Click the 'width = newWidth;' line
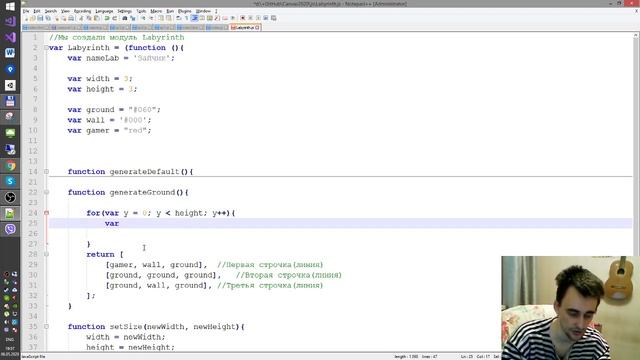 click(126, 337)
